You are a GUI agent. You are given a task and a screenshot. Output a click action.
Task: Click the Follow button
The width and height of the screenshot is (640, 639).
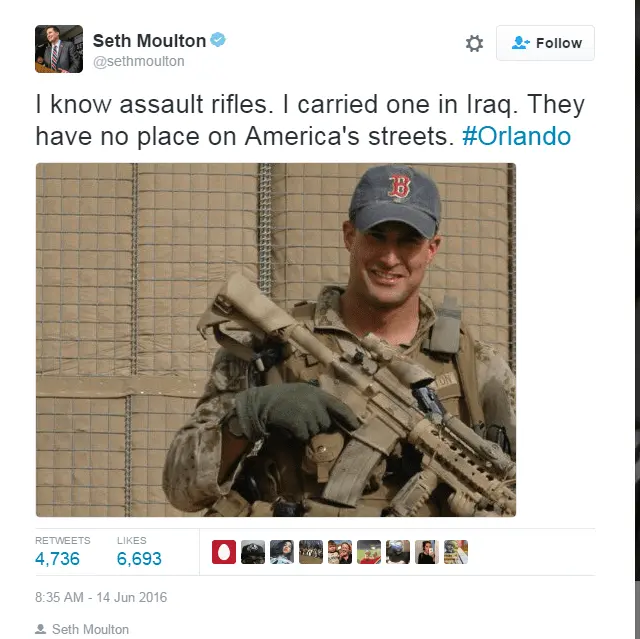pyautogui.click(x=545, y=43)
